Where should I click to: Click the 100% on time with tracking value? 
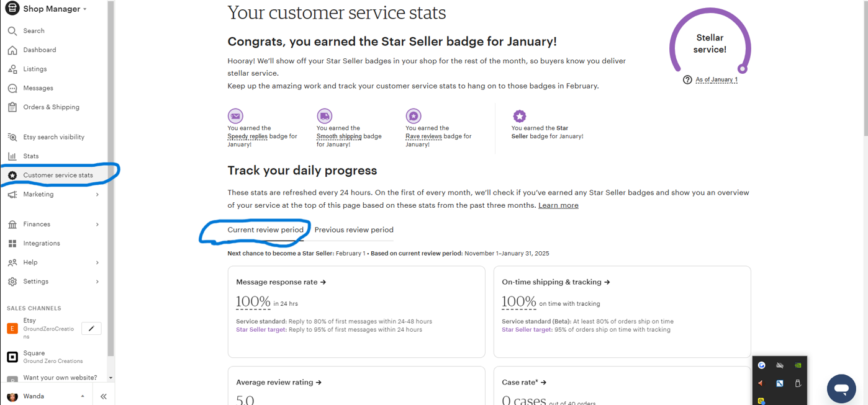click(x=519, y=302)
